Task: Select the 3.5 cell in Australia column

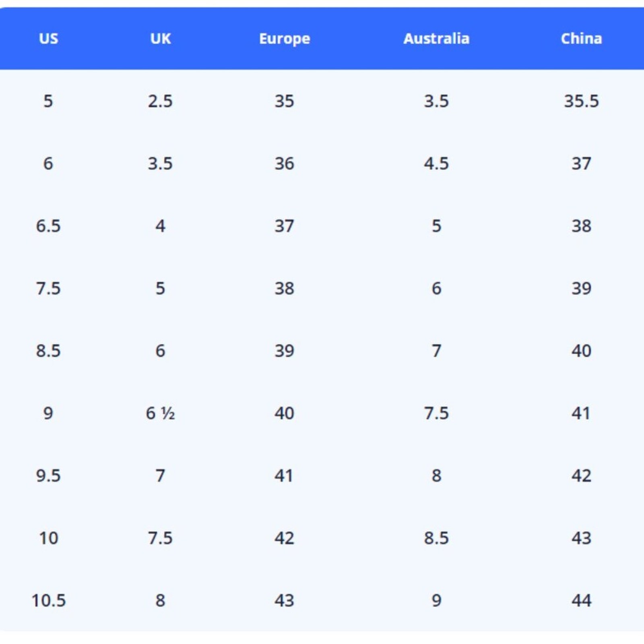Action: pyautogui.click(x=436, y=101)
